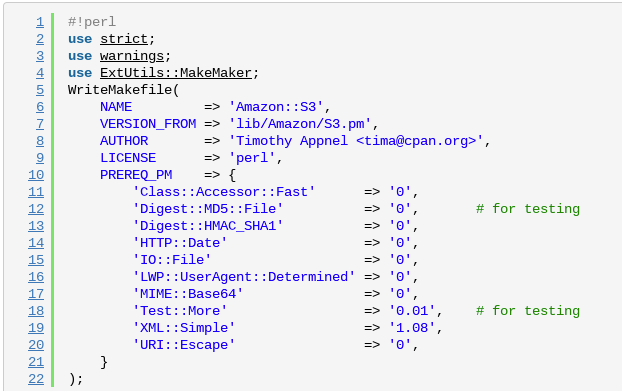Go to line number 10
The width and height of the screenshot is (622, 391).
point(36,175)
